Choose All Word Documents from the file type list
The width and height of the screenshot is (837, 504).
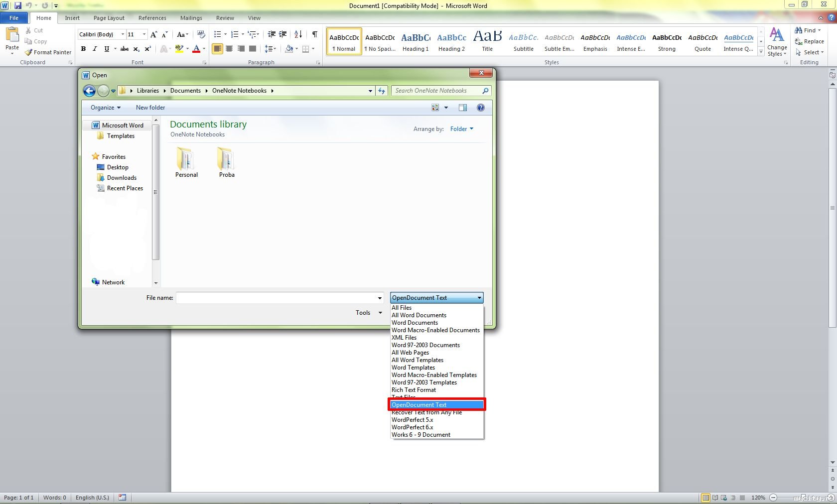[x=436, y=315]
